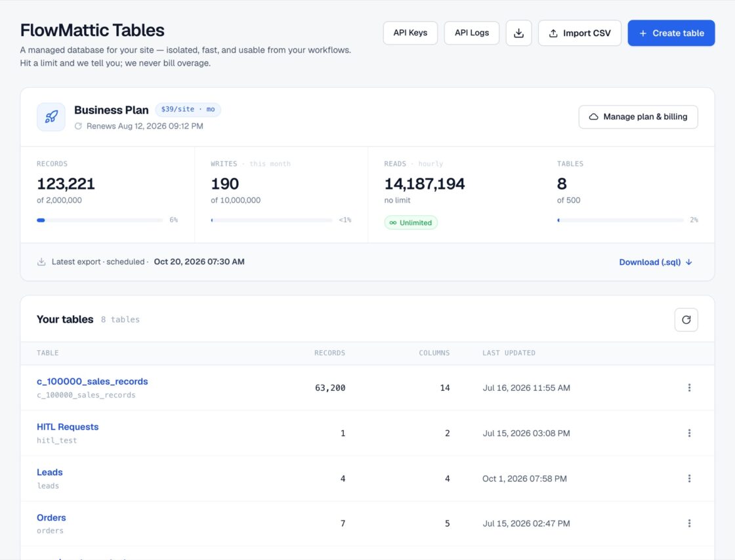Open the Orders table
This screenshot has width=735, height=560.
pos(51,517)
